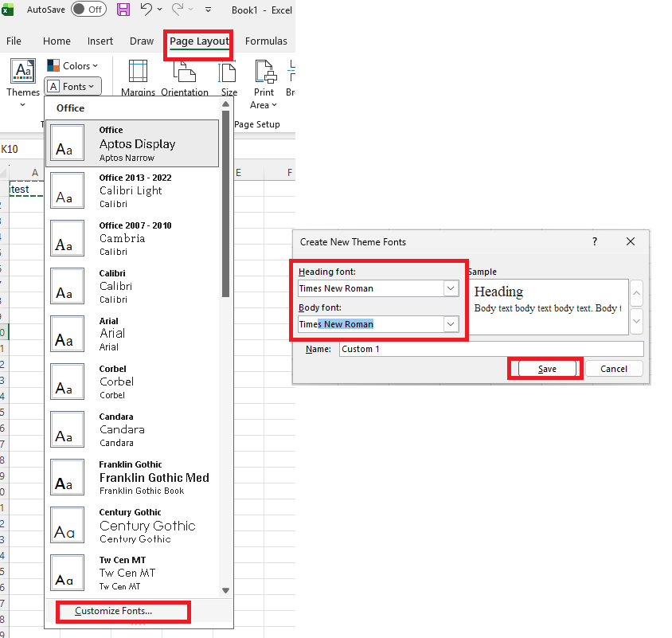Click font list scroll up arrow
Screen dimensions: 672x638
pyautogui.click(x=226, y=104)
